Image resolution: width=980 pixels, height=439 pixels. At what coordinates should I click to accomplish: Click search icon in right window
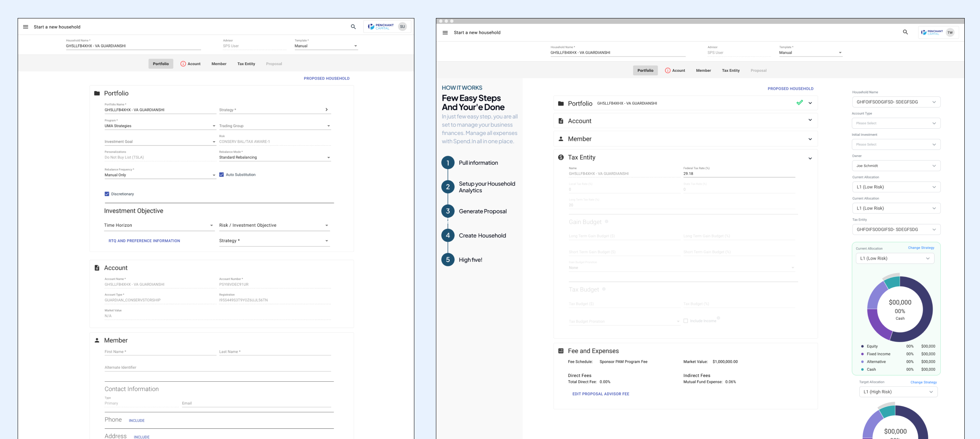click(905, 32)
